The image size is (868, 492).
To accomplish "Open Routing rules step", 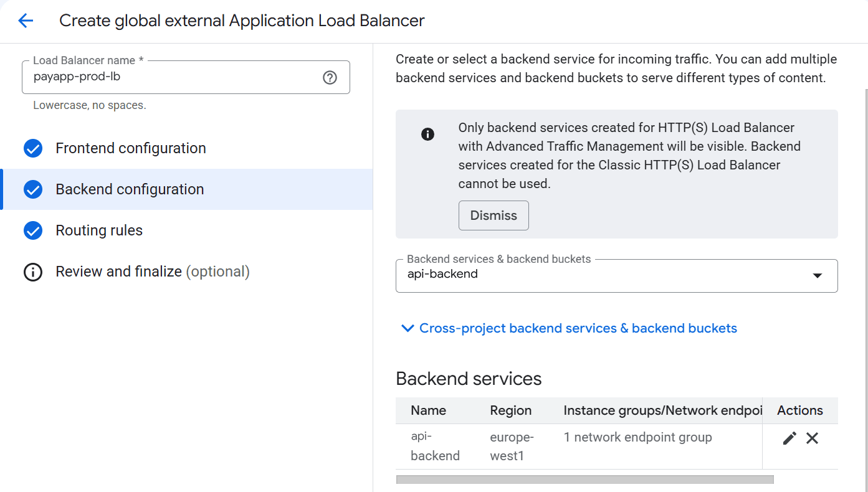I will 186,230.
